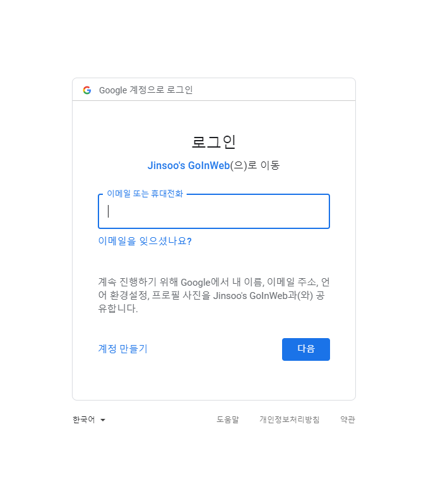
Task: Click the 'Google 계정으로 로그인' header text
Action: 146,90
